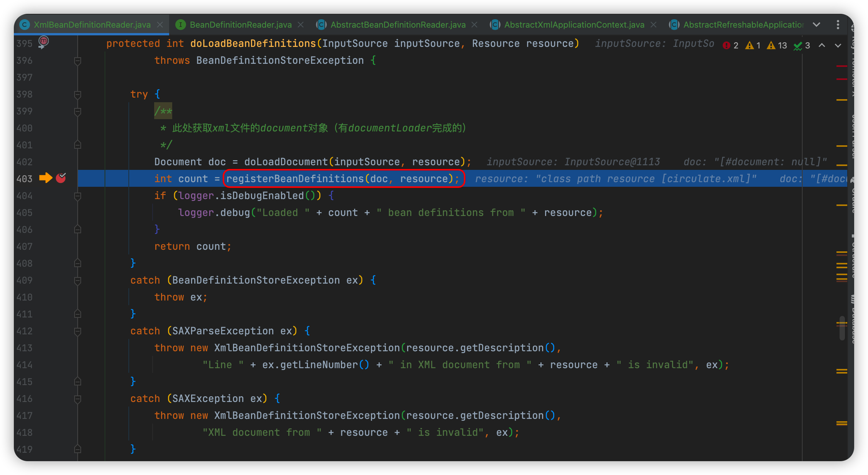The width and height of the screenshot is (868, 475).
Task: Click the vertical editor scrollbar thumb
Action: (842, 328)
